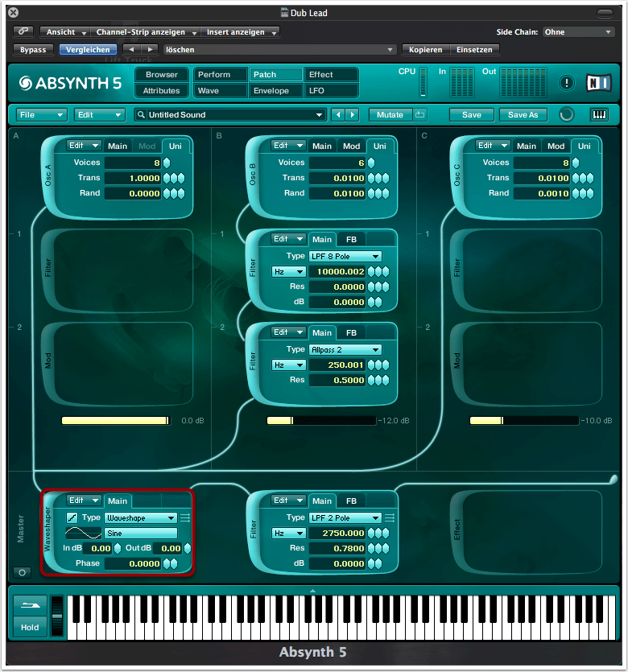The image size is (628, 672).
Task: Toggle the Hold button
Action: click(30, 627)
